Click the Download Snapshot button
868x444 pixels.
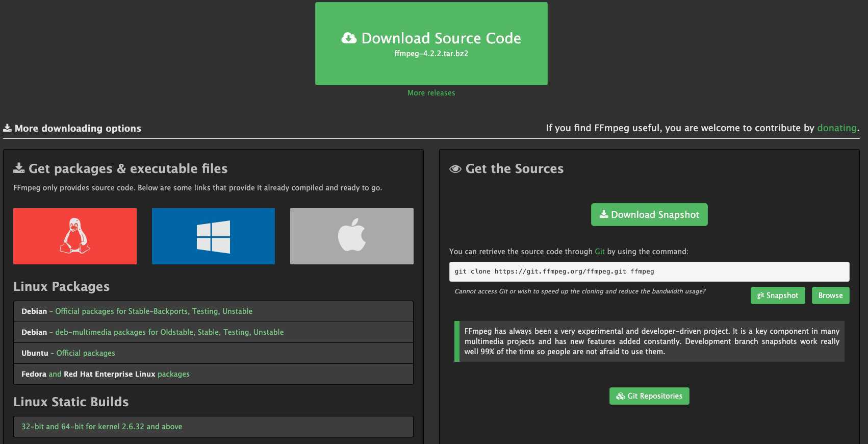click(x=649, y=215)
